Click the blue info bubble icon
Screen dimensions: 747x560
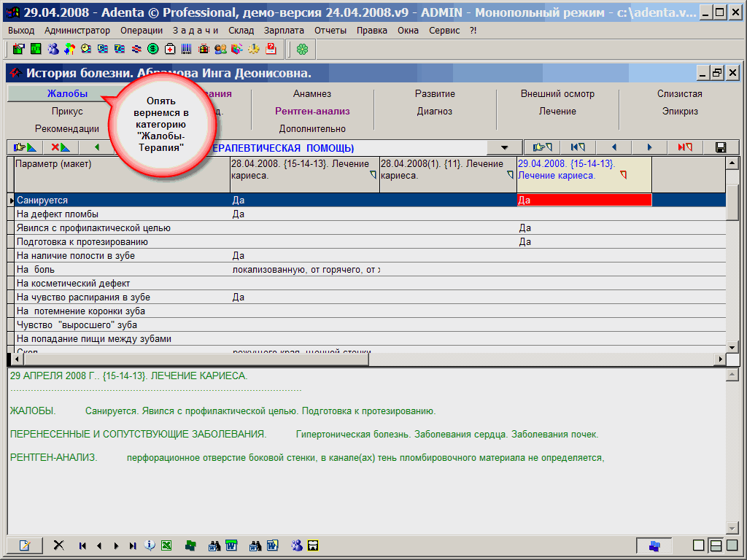150,545
